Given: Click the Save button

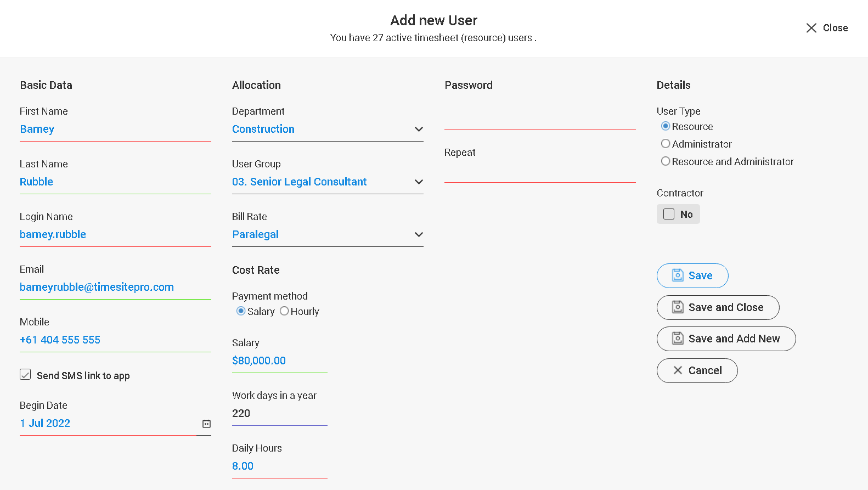Looking at the screenshot, I should pos(692,275).
